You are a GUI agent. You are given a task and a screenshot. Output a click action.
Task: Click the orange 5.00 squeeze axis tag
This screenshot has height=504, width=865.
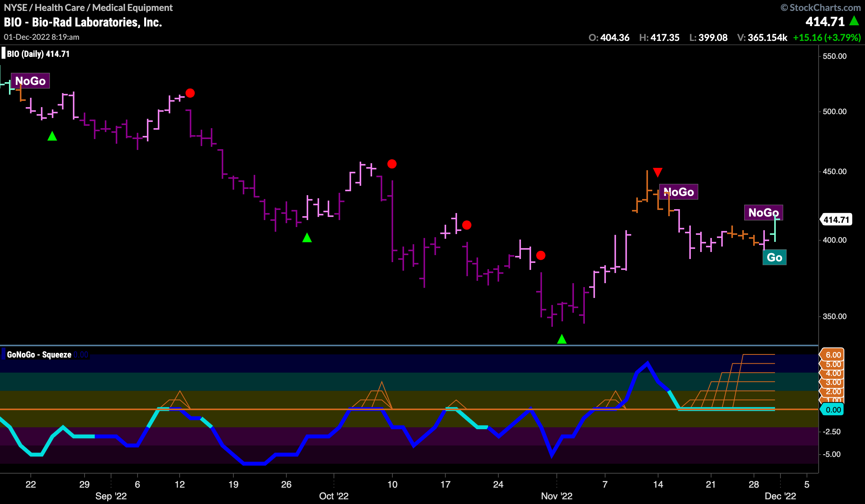(x=832, y=364)
